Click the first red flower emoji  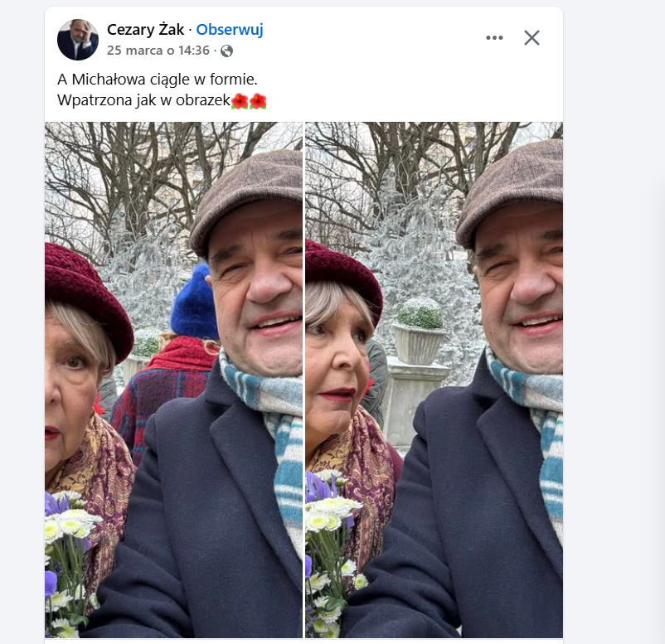tap(240, 101)
